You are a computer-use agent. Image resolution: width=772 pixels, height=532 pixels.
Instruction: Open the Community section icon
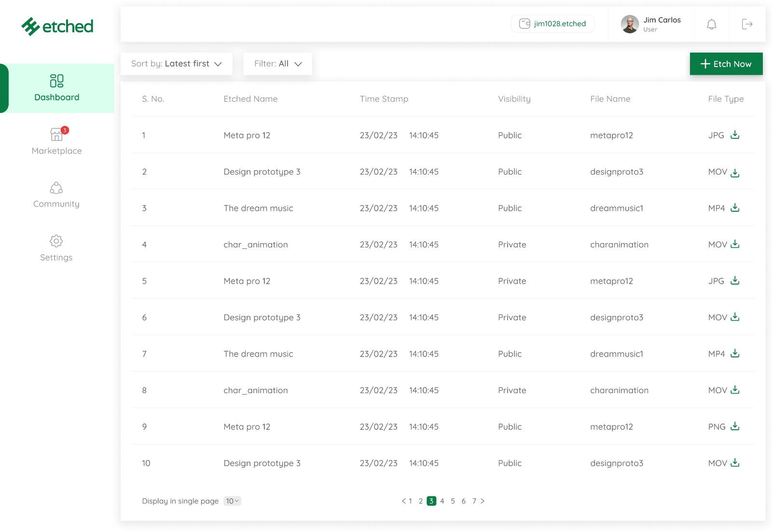[56, 188]
